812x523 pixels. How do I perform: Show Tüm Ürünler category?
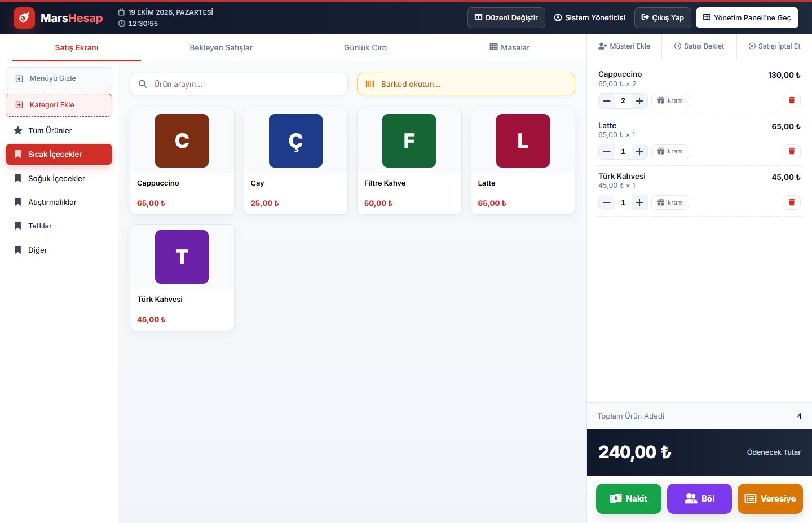(59, 130)
